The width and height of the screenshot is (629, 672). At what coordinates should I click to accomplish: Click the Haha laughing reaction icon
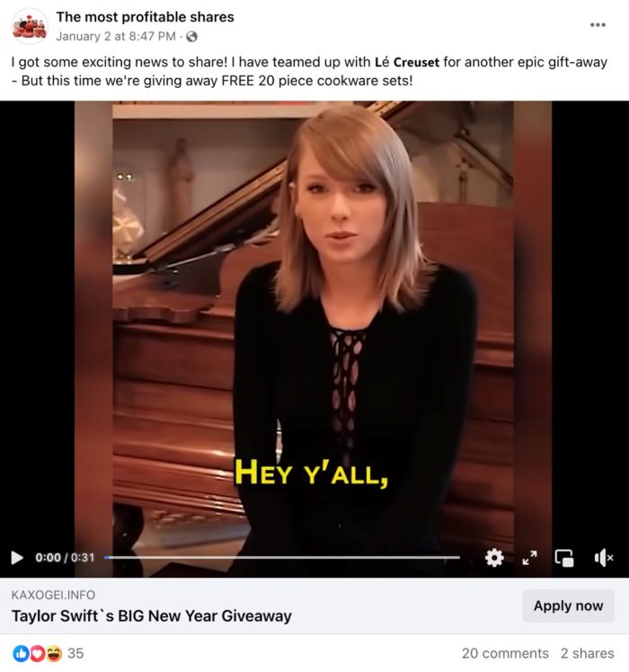(54, 653)
